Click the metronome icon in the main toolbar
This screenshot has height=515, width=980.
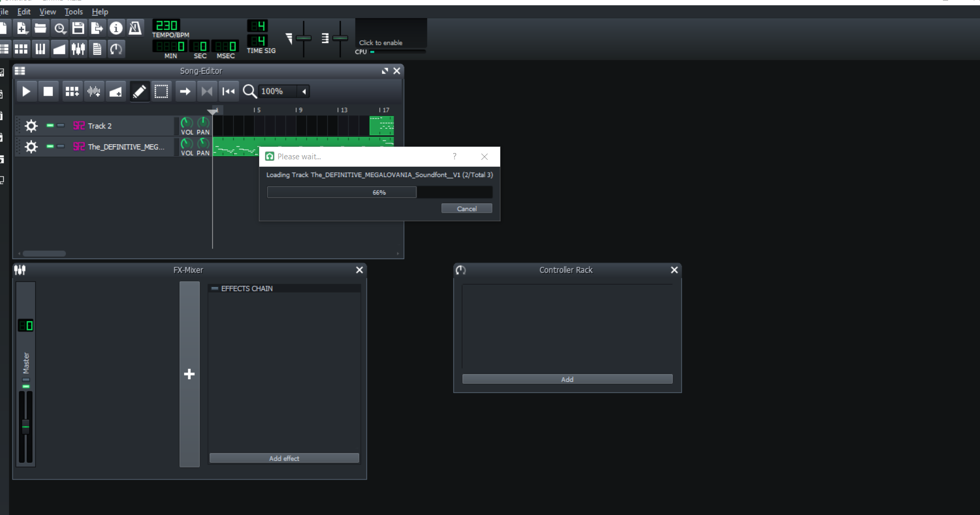click(135, 28)
